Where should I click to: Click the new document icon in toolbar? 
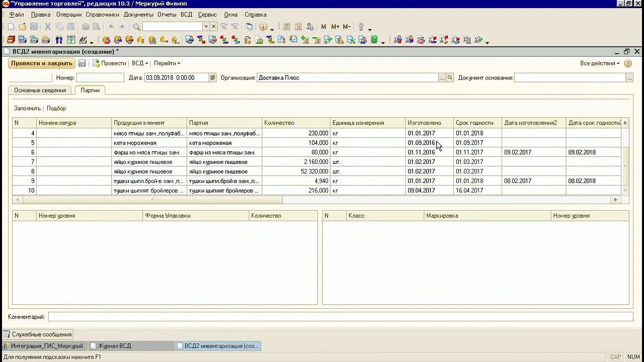[11, 27]
